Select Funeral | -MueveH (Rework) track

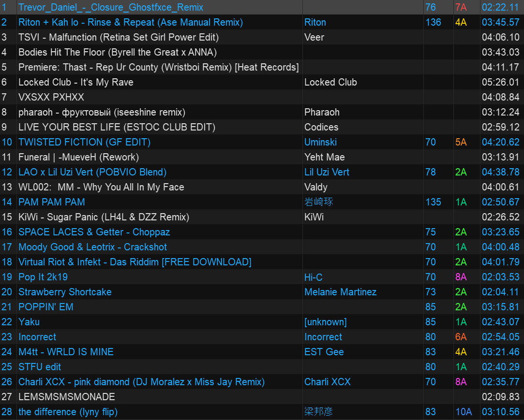click(x=78, y=157)
